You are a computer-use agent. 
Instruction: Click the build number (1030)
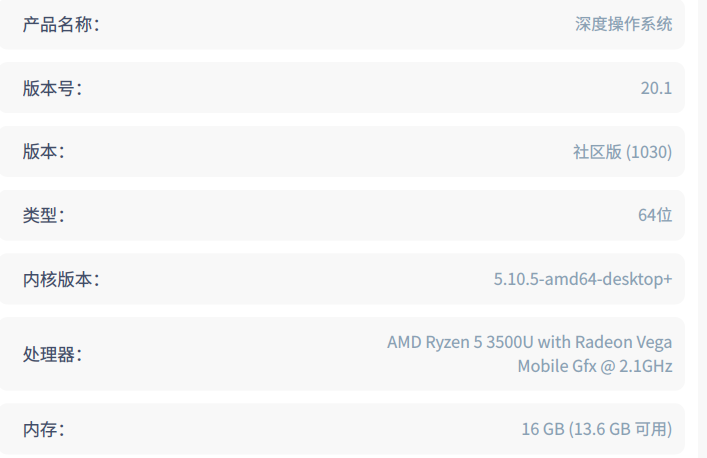point(649,152)
